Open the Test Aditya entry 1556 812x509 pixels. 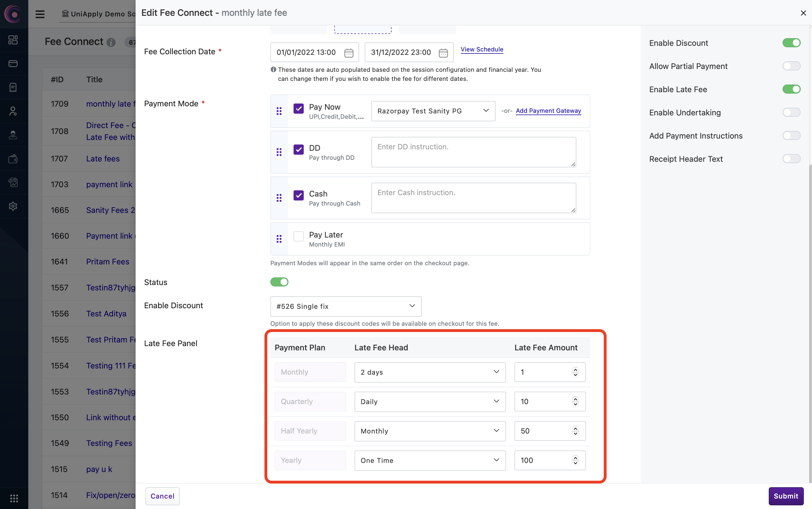(106, 313)
